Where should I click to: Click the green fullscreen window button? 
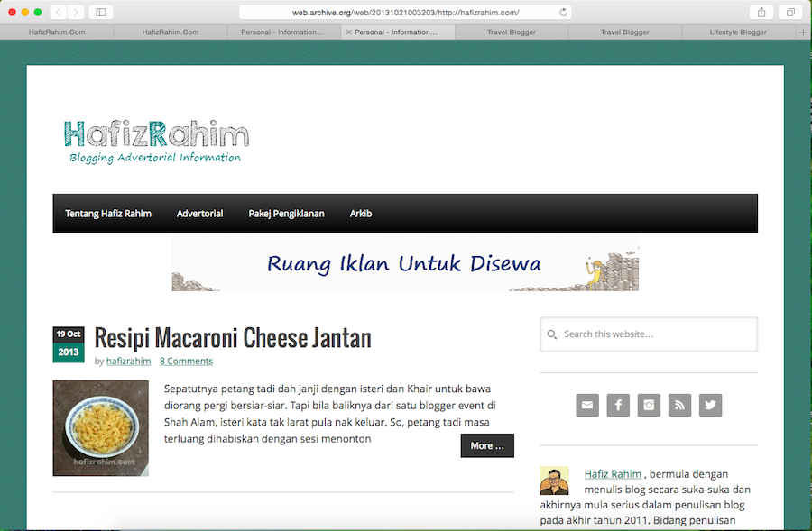click(38, 12)
